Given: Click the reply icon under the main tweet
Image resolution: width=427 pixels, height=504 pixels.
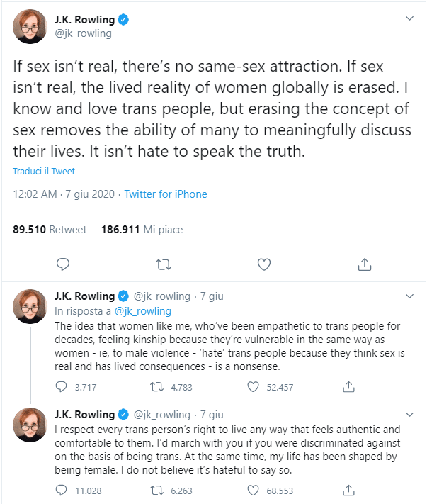Looking at the screenshot, I should coord(62,264).
